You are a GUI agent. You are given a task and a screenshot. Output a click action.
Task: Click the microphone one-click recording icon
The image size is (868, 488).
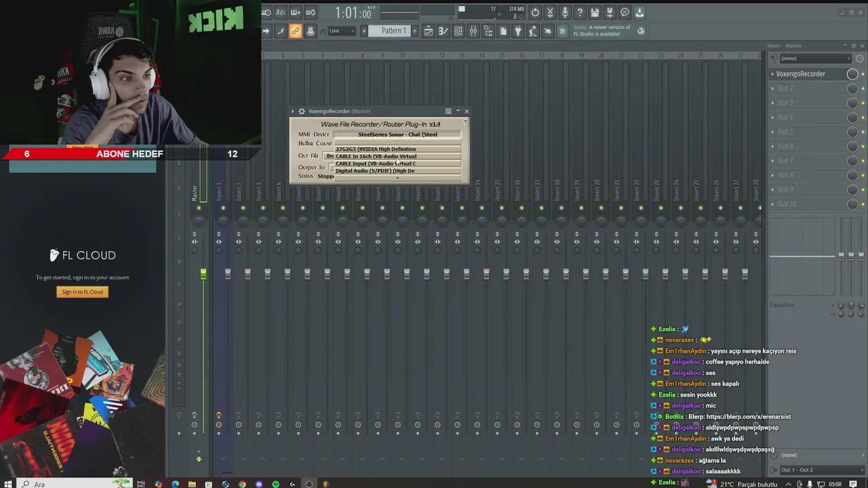[565, 12]
